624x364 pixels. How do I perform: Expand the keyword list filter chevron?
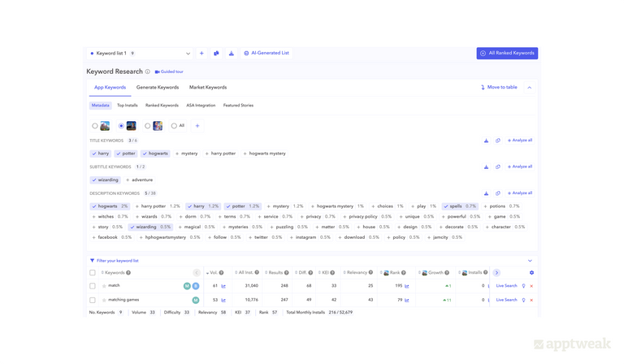pyautogui.click(x=530, y=261)
